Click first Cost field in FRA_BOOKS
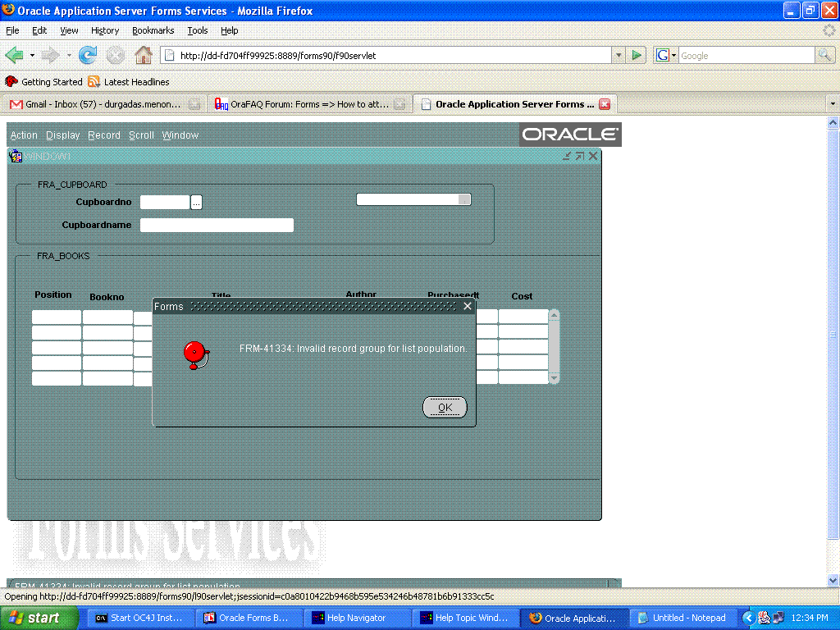840x630 pixels. click(x=523, y=317)
